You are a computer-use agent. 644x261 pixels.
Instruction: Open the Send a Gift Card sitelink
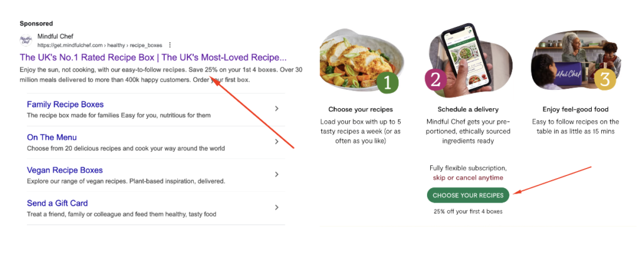coord(57,203)
